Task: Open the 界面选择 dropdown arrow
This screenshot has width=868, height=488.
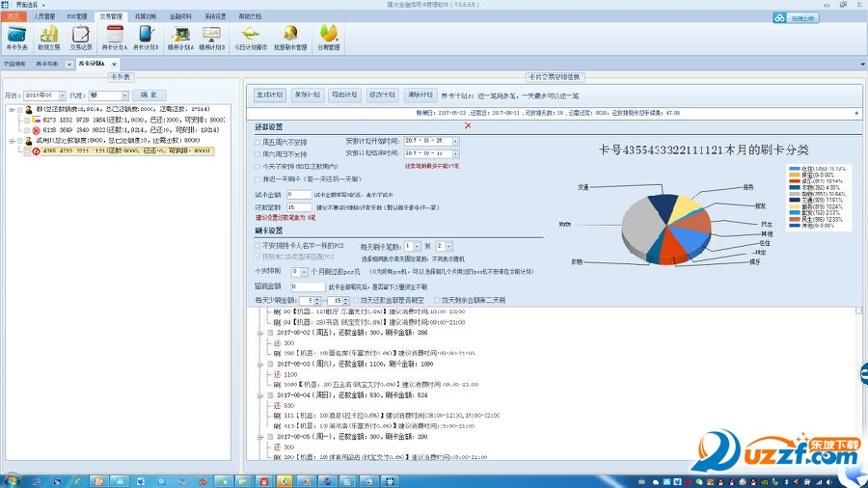Action: pyautogui.click(x=43, y=5)
